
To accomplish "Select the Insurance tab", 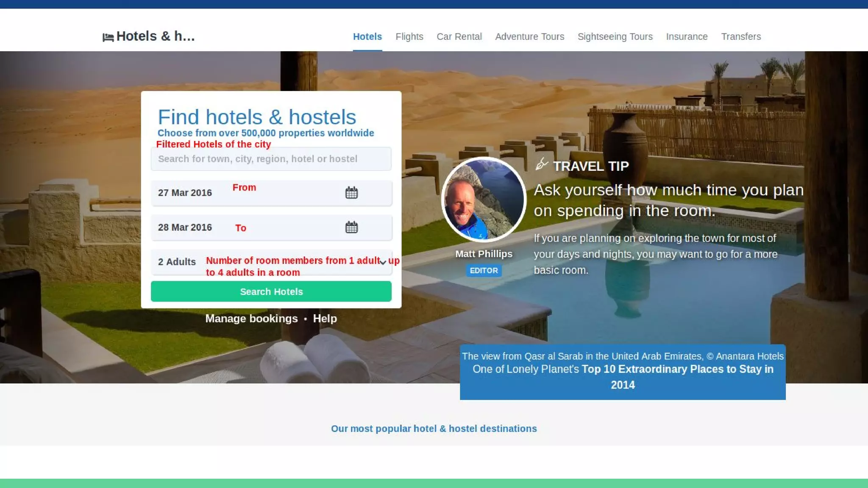I will click(687, 37).
